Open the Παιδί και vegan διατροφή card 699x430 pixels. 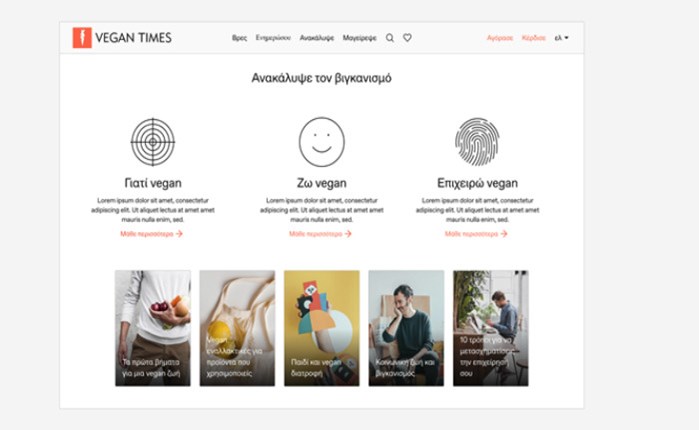321,328
